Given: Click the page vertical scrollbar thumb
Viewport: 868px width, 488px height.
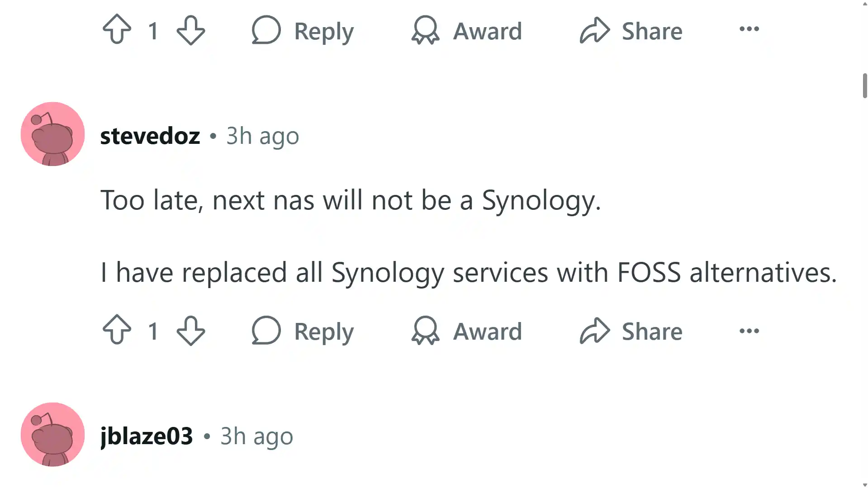Looking at the screenshot, I should (865, 86).
